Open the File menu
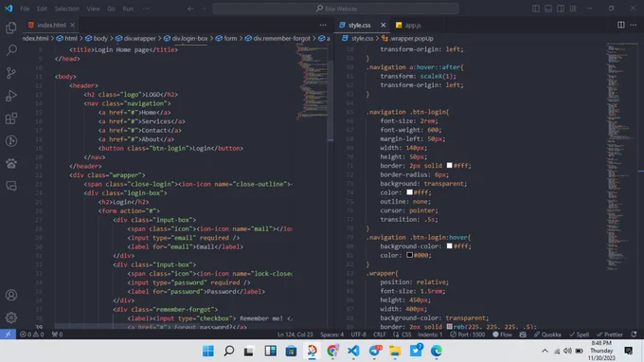 pyautogui.click(x=25, y=9)
